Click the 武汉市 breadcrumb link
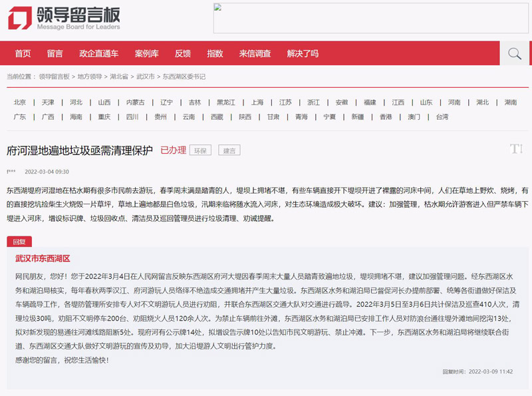The height and width of the screenshot is (396, 532). (x=146, y=77)
